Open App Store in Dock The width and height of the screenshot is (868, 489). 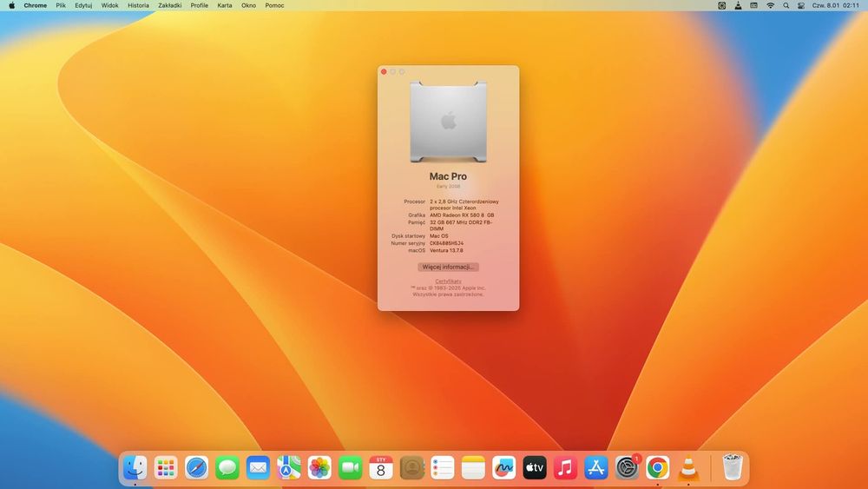[x=596, y=468]
